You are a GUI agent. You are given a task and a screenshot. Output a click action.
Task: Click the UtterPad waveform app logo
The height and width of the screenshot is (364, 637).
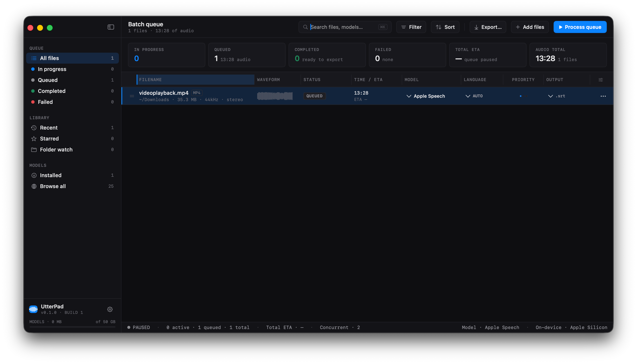(33, 309)
